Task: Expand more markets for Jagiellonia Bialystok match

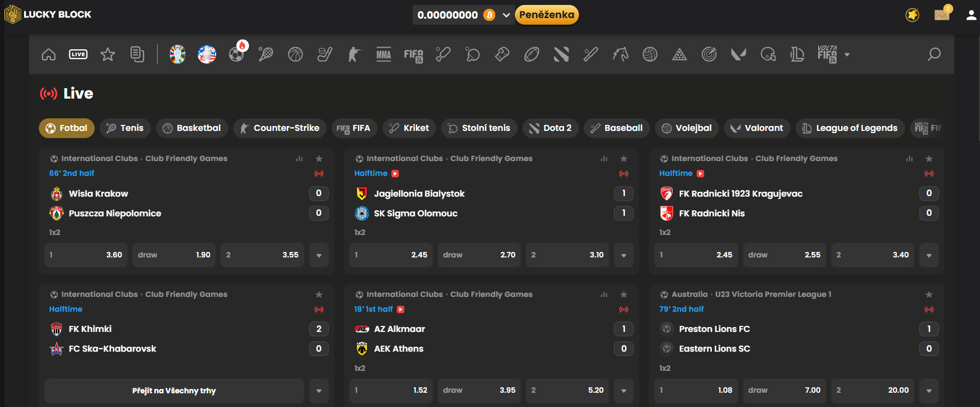Action: pyautogui.click(x=624, y=255)
